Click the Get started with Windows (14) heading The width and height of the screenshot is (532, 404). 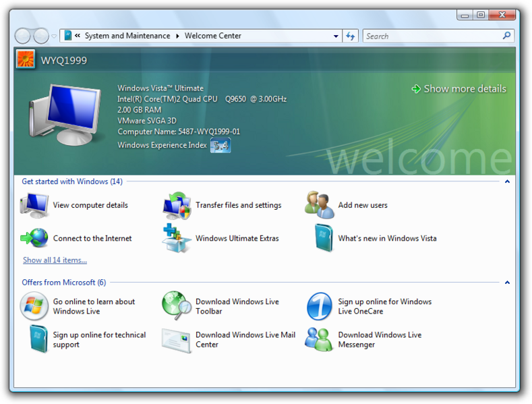(72, 181)
